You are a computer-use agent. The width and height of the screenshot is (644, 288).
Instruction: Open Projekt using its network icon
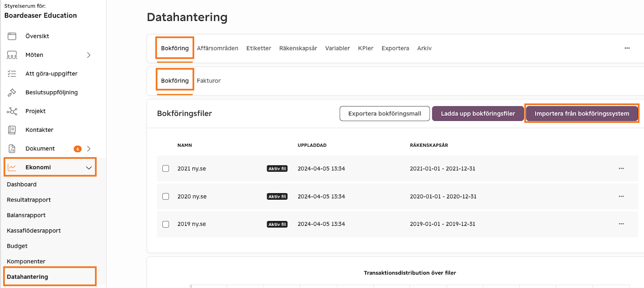pos(12,110)
